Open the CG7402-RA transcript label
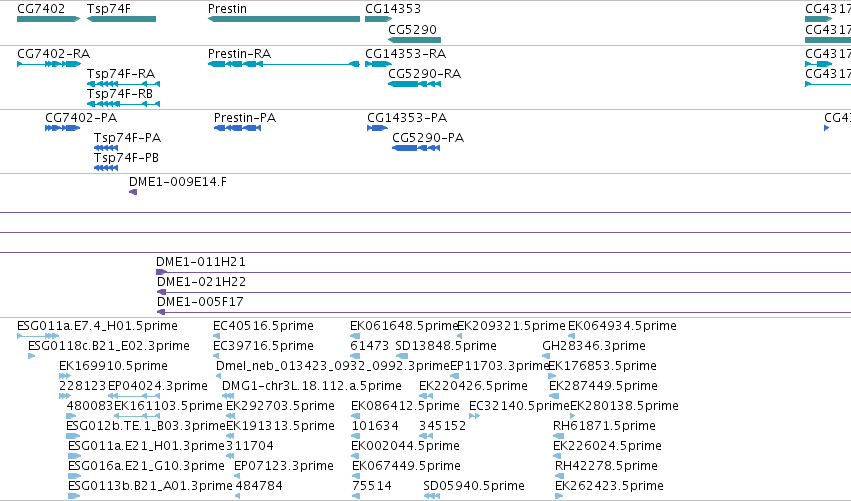Image resolution: width=851 pixels, height=501 pixels. tap(54, 54)
